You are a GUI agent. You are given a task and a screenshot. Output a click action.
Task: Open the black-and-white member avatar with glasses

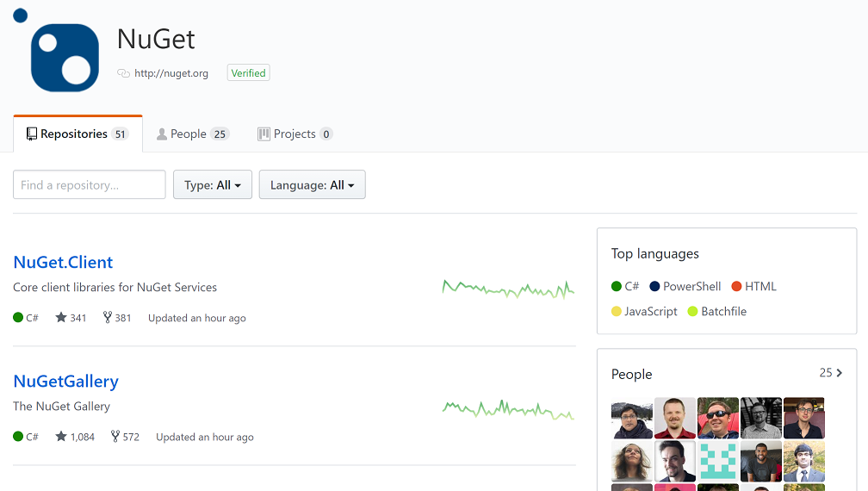pos(761,418)
